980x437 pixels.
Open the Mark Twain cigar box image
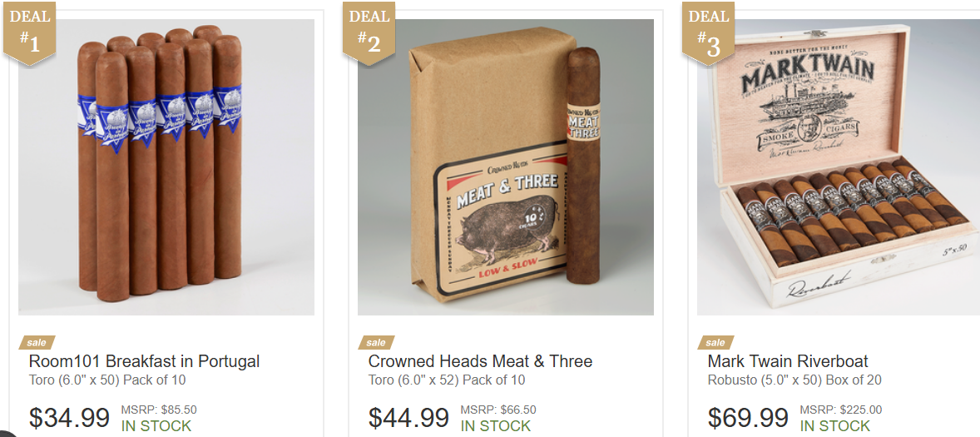(x=838, y=167)
